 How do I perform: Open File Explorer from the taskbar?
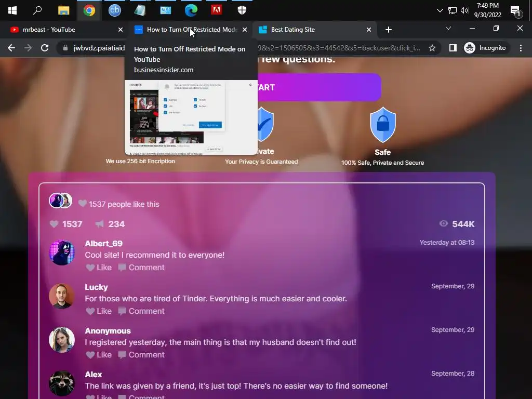[x=63, y=10]
